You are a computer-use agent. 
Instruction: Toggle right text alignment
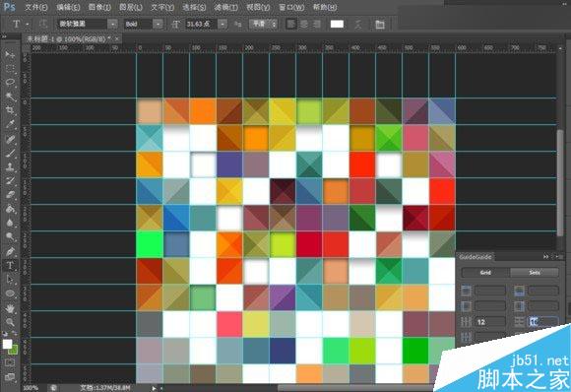click(317, 24)
